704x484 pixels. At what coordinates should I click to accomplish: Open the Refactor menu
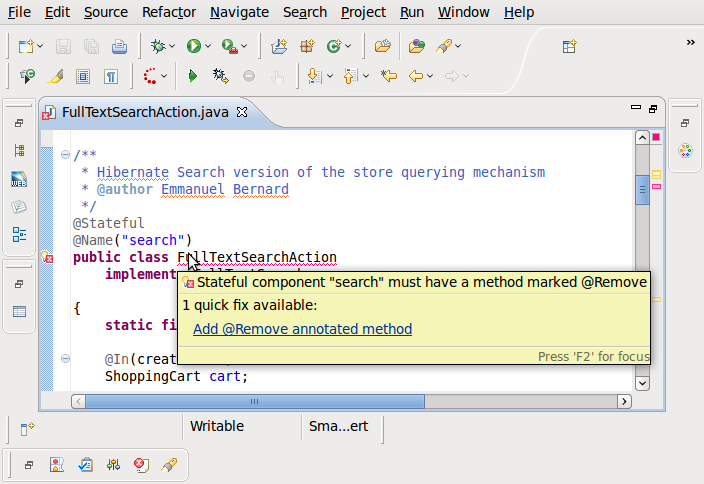[169, 12]
